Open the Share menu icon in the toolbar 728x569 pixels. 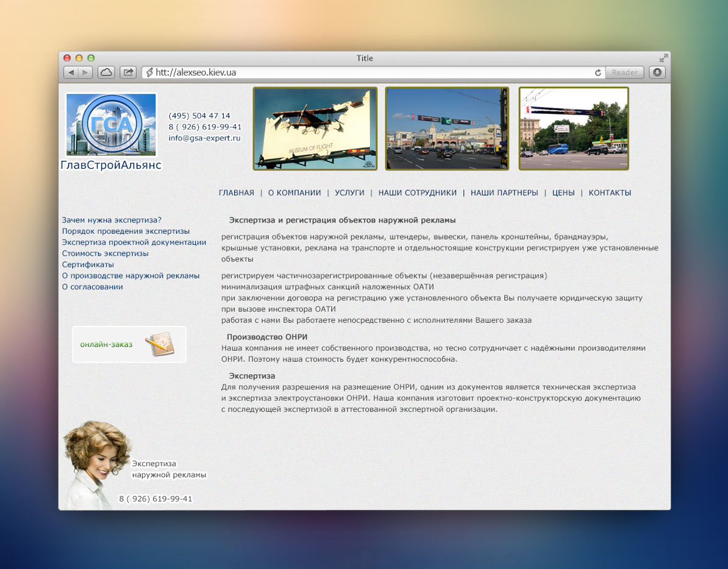point(127,72)
